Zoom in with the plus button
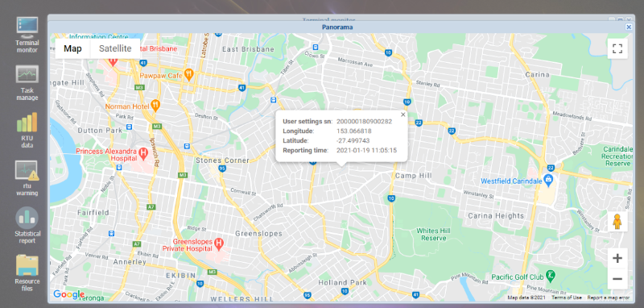The image size is (644, 308). click(617, 258)
